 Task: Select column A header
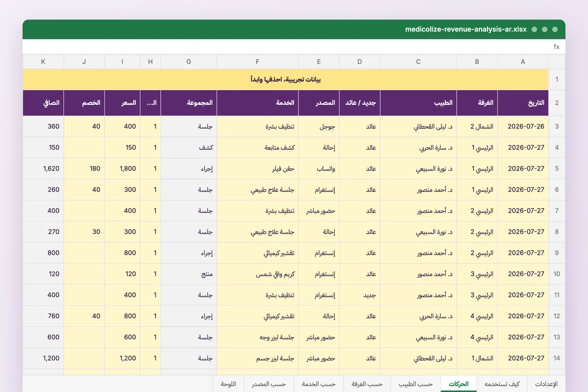click(x=523, y=62)
